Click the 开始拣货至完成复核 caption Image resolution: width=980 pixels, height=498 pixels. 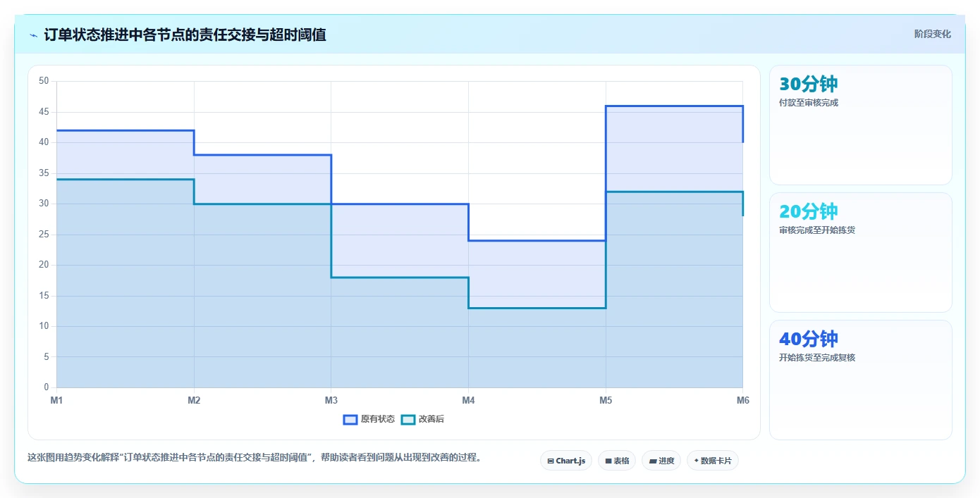(817, 358)
